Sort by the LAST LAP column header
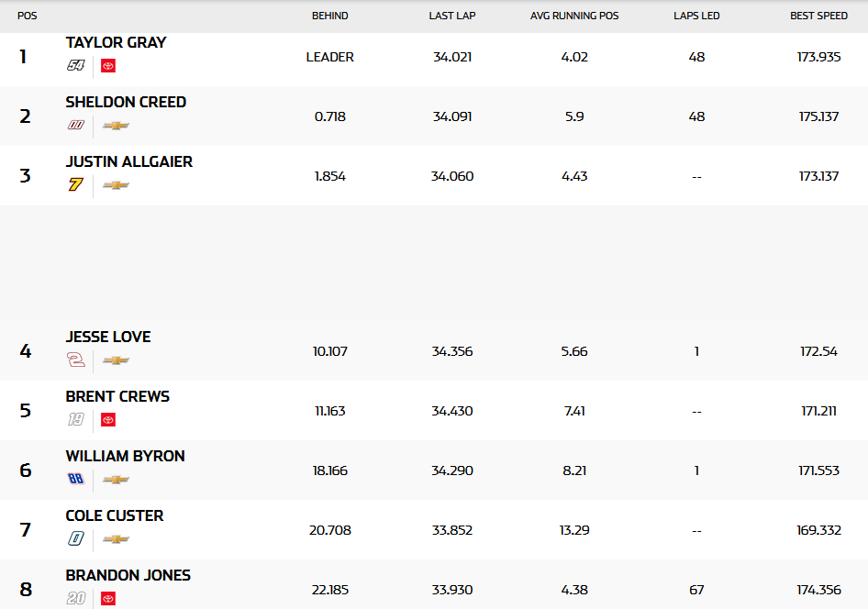The width and height of the screenshot is (868, 609). click(451, 17)
